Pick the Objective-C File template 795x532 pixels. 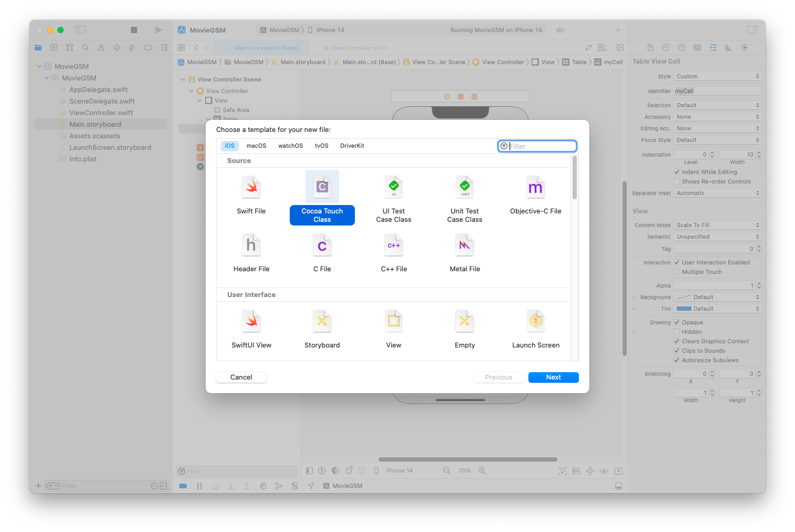click(536, 196)
